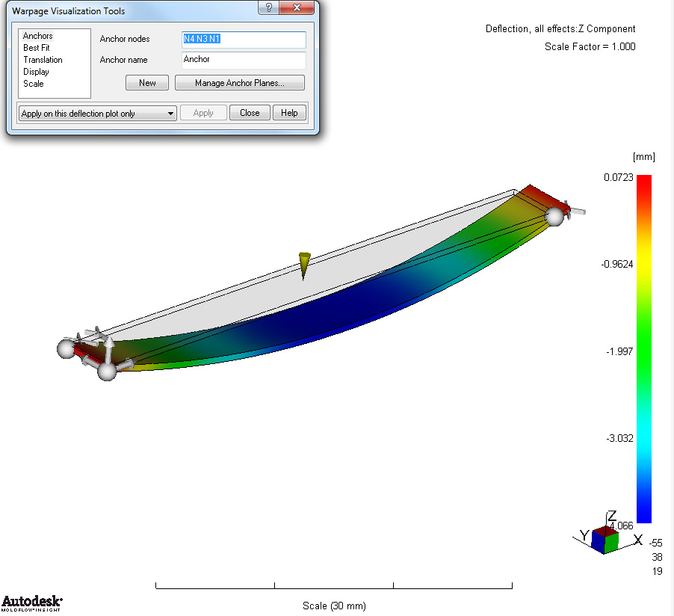Viewport: 674px width, 616px height.
Task: Open the Manage Anchor Planes dialog
Action: click(239, 82)
